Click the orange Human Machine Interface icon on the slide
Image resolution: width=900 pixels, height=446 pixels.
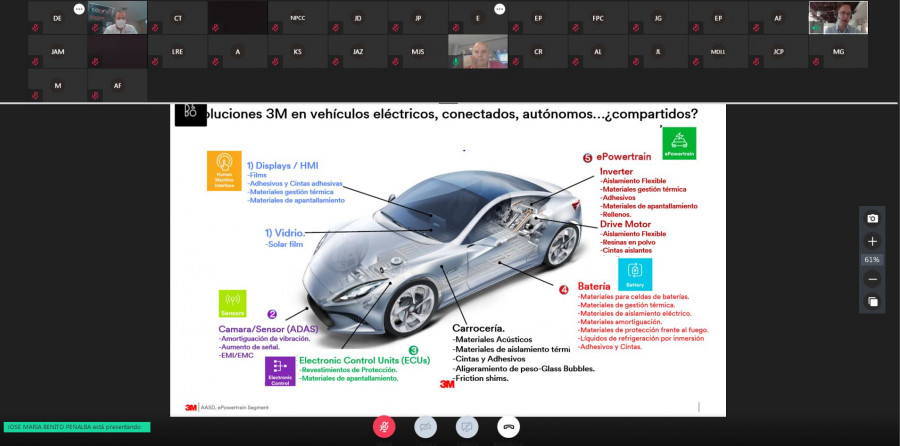click(224, 170)
